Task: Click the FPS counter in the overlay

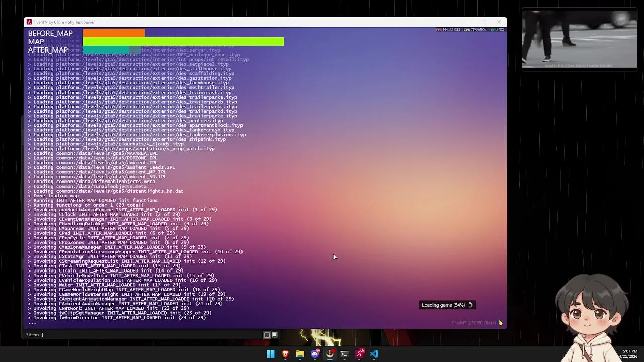Action: pyautogui.click(x=448, y=30)
